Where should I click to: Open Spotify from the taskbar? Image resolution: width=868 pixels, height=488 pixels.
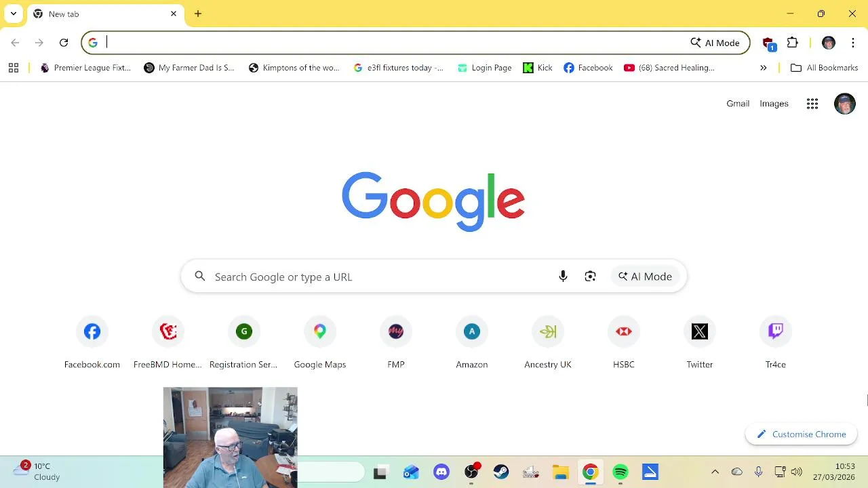pos(620,472)
